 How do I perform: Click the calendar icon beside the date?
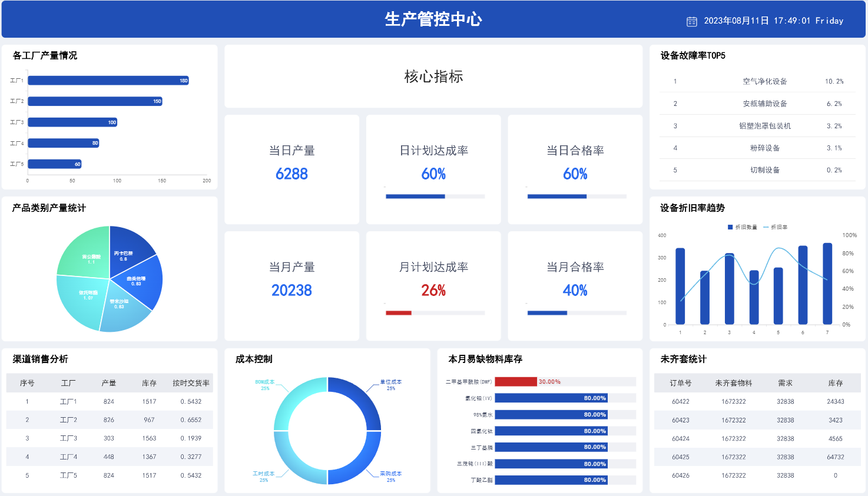(692, 21)
